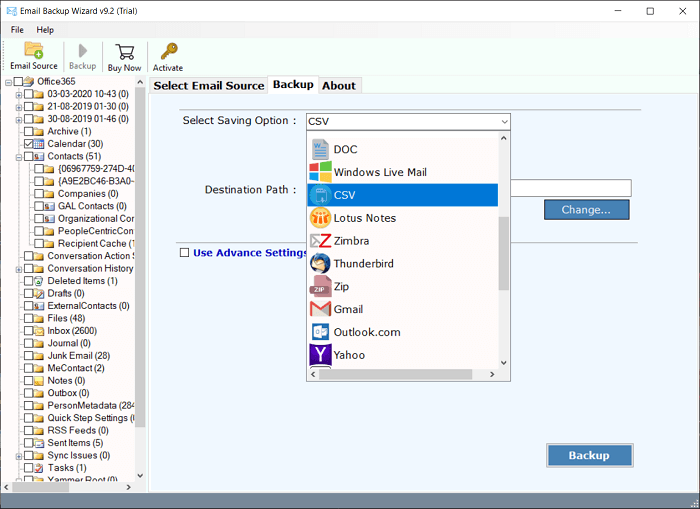Check the Files (48) checkbox
Image resolution: width=700 pixels, height=509 pixels.
(x=28, y=318)
